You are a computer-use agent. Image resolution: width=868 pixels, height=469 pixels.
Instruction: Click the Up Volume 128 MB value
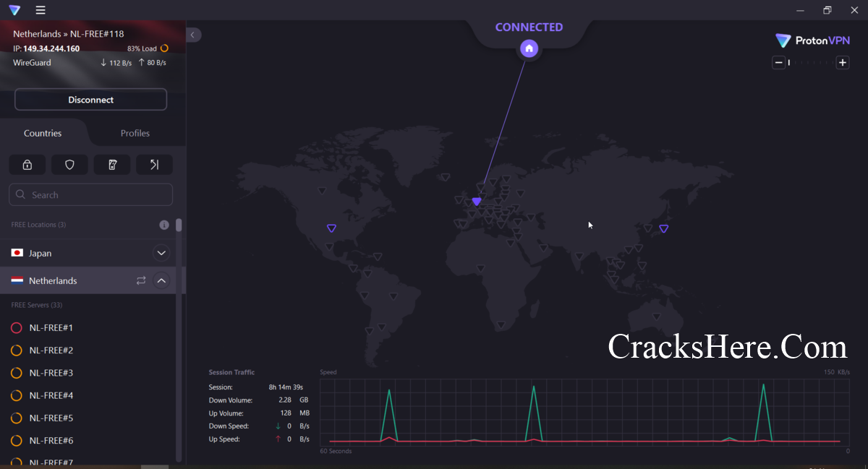294,413
